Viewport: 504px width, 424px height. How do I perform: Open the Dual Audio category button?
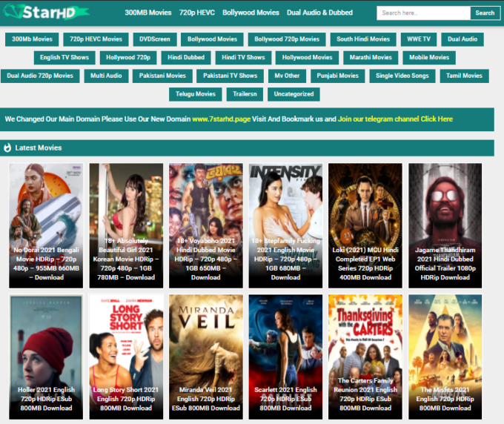[462, 39]
